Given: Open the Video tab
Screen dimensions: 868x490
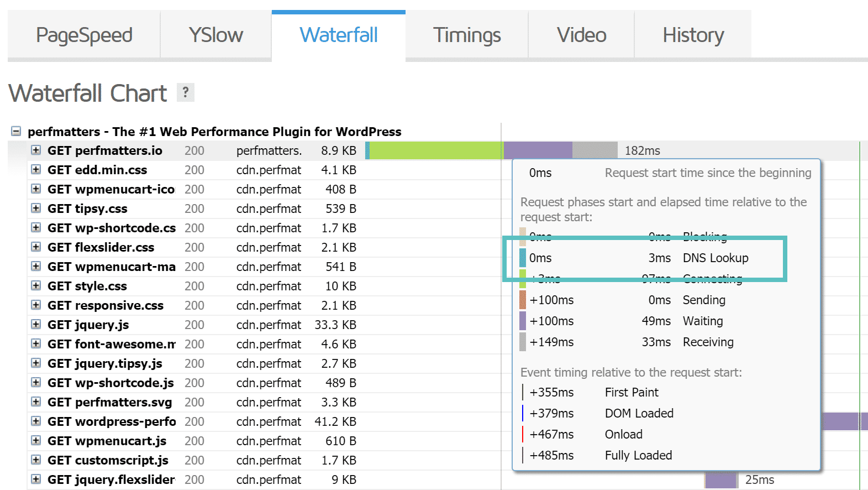Looking at the screenshot, I should pyautogui.click(x=581, y=35).
